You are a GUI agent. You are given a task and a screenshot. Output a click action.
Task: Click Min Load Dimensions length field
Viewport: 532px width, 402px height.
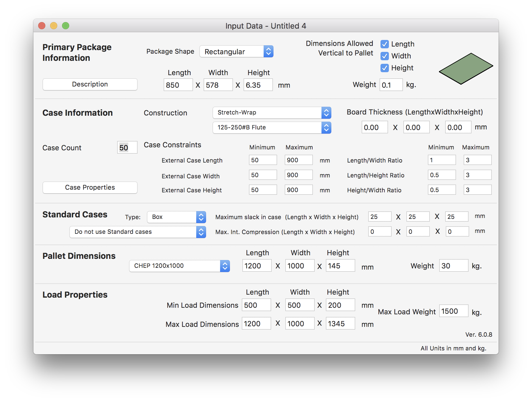point(256,305)
